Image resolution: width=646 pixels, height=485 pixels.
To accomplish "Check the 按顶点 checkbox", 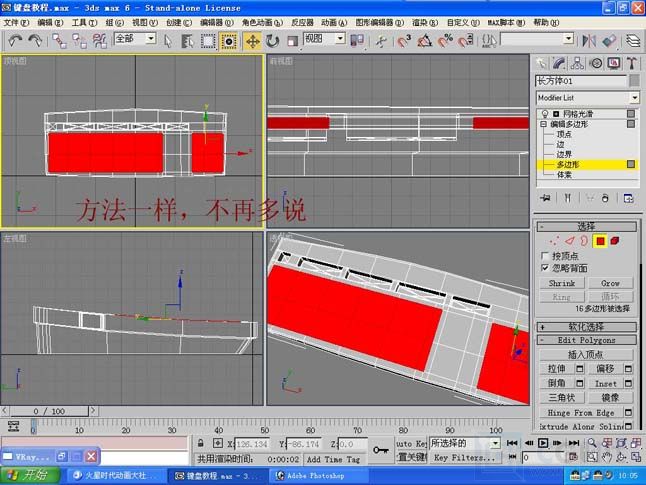I will point(545,256).
